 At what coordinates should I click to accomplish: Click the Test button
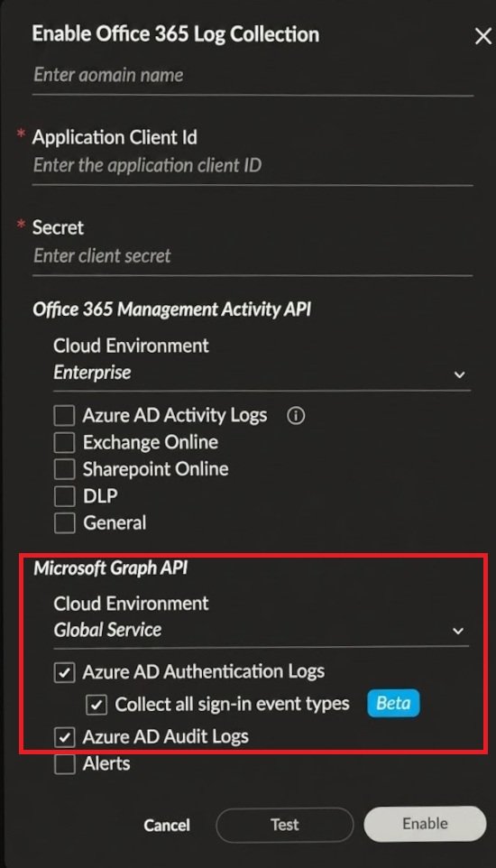point(285,825)
